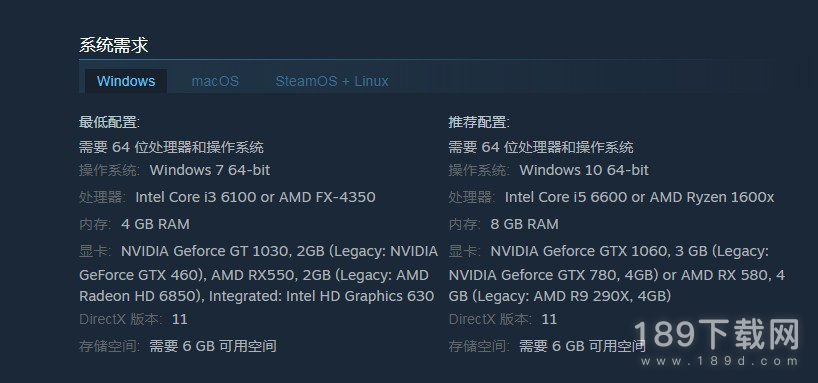This screenshot has width=818, height=383.
Task: Open the macOS system requirements tab
Action: (x=215, y=81)
